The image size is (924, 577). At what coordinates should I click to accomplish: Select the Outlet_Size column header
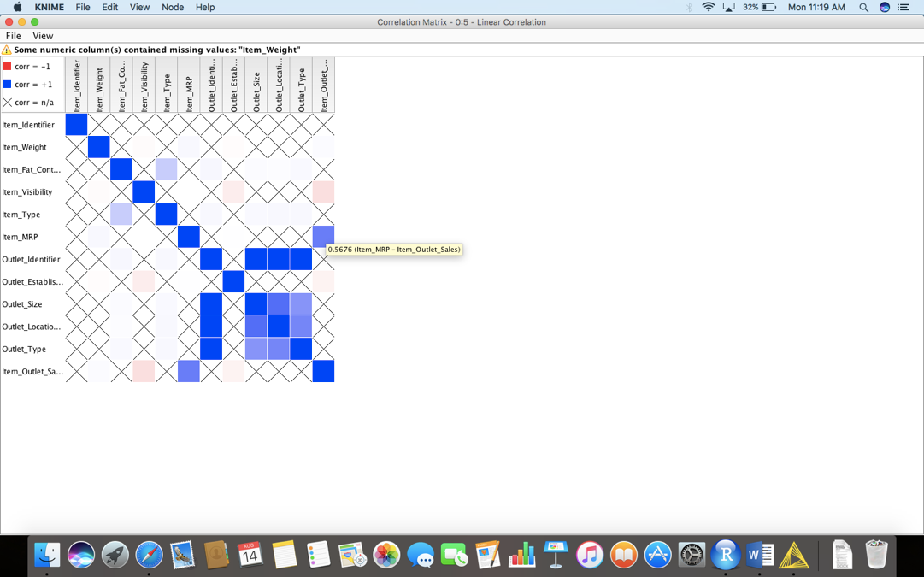pyautogui.click(x=256, y=85)
